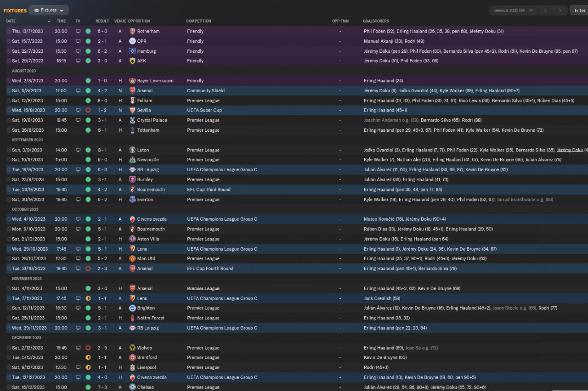The width and height of the screenshot is (588, 391).
Task: Open the Tottenham opposition link
Action: point(148,130)
